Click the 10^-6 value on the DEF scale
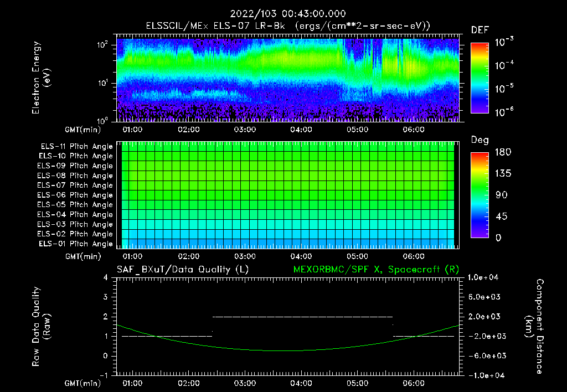567x392 pixels. pos(504,112)
